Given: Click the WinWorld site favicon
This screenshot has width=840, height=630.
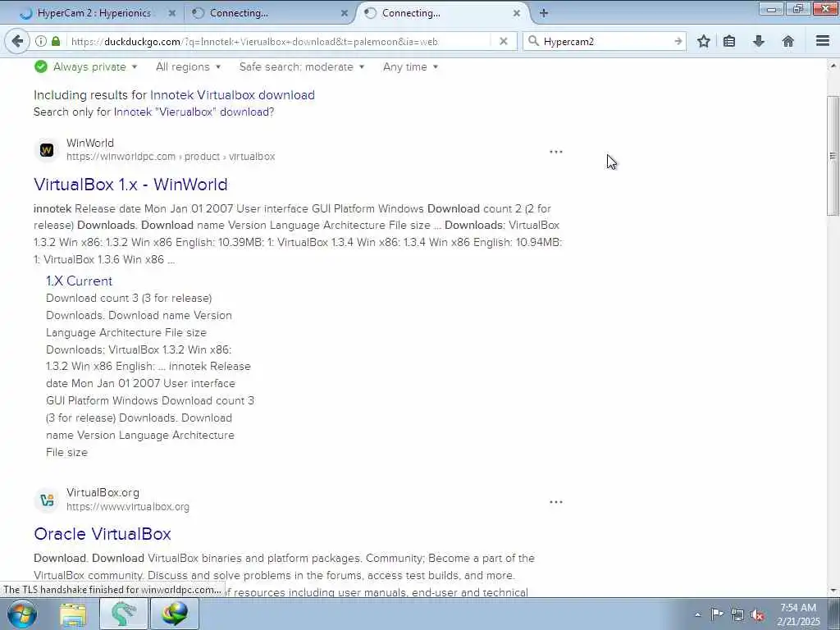Looking at the screenshot, I should tap(47, 150).
